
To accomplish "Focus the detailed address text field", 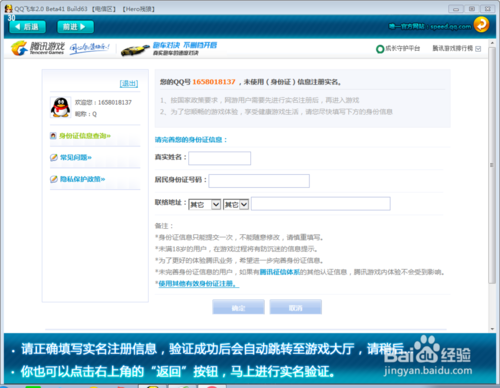I will (x=321, y=204).
